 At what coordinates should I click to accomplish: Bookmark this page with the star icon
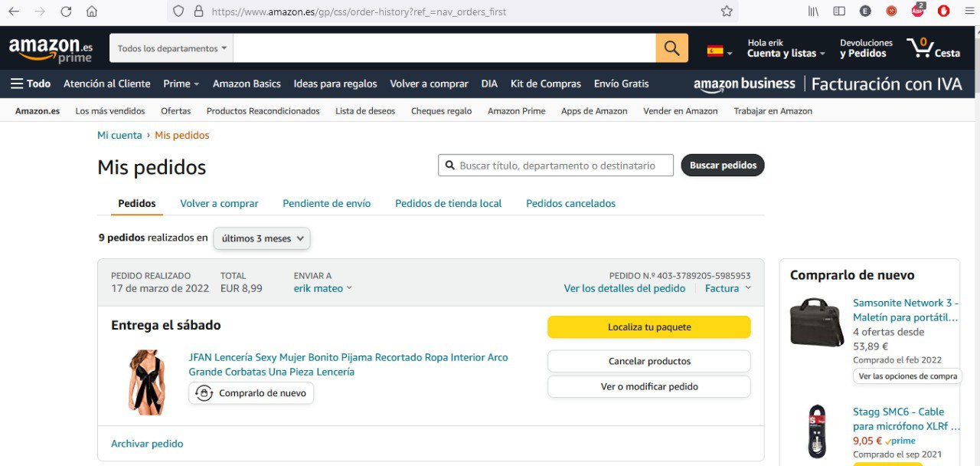727,11
